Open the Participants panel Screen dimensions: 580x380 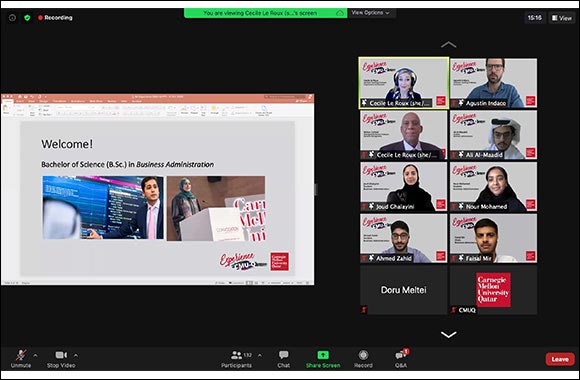tap(236, 359)
